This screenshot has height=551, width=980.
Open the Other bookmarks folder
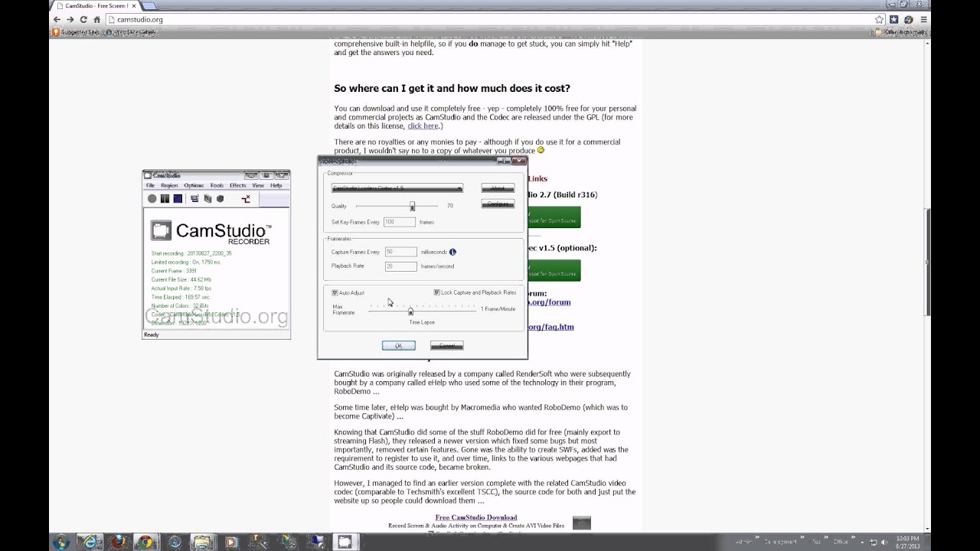click(x=901, y=32)
